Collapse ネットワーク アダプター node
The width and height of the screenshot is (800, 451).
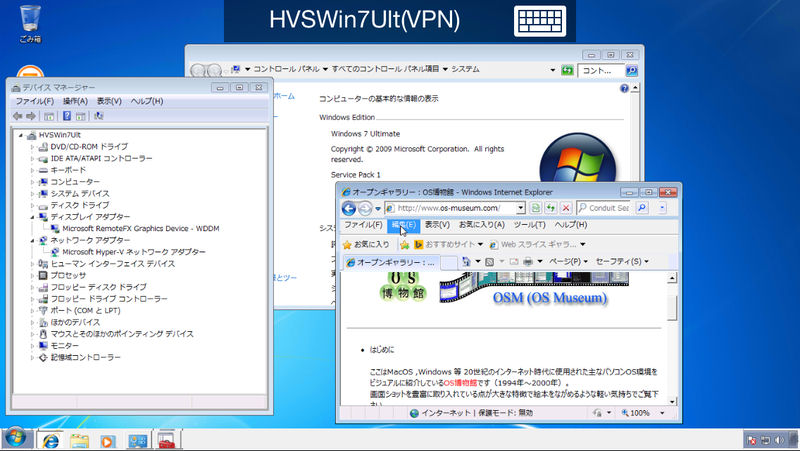tap(32, 241)
